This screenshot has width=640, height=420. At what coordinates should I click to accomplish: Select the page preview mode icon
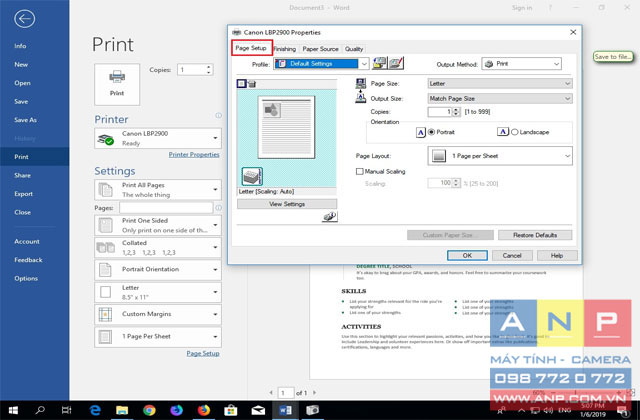pos(242,84)
